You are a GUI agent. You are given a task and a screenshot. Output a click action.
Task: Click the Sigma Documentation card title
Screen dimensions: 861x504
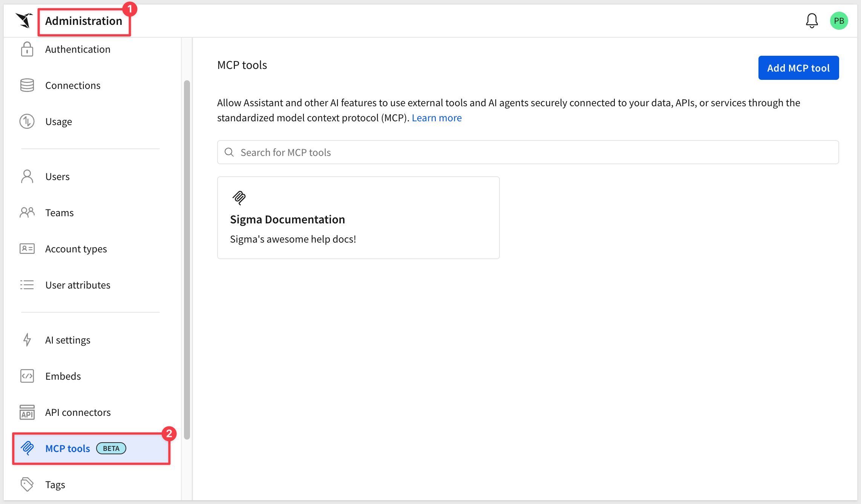(x=287, y=219)
